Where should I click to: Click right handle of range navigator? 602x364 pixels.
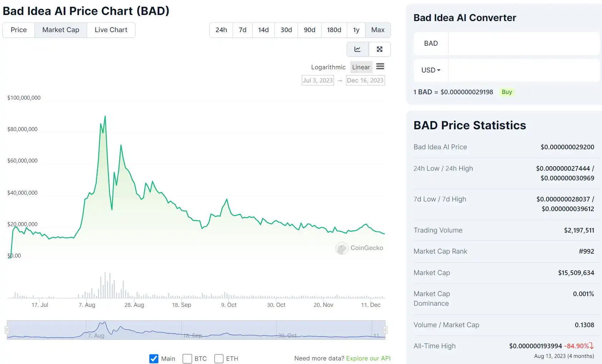(385, 330)
